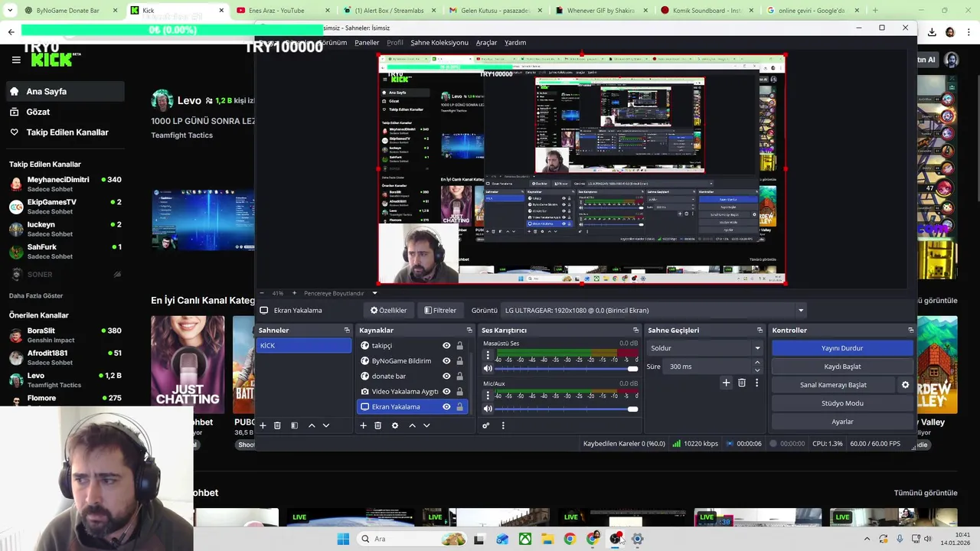Hide the donate bar source
The width and height of the screenshot is (980, 551).
[x=446, y=377]
